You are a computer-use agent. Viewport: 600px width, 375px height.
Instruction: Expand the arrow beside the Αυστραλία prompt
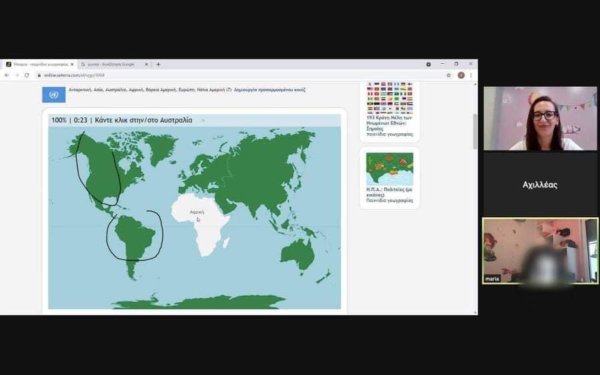(203, 120)
